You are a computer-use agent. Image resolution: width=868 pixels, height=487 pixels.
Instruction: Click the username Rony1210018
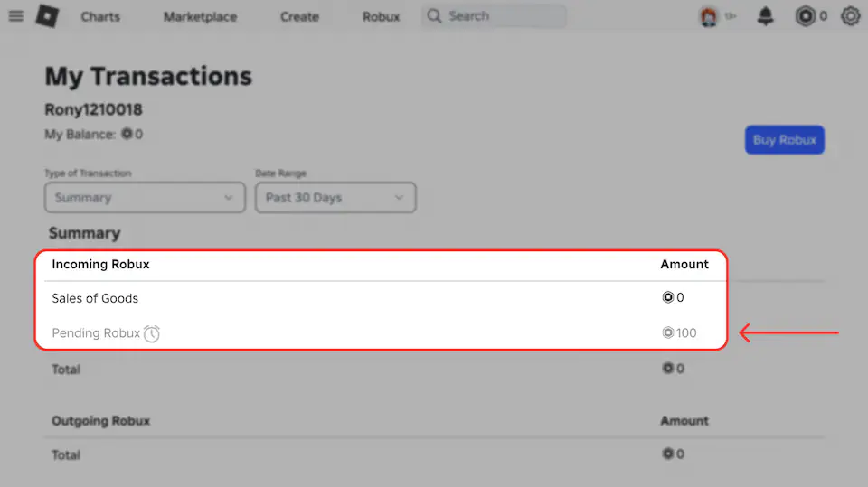coord(93,110)
